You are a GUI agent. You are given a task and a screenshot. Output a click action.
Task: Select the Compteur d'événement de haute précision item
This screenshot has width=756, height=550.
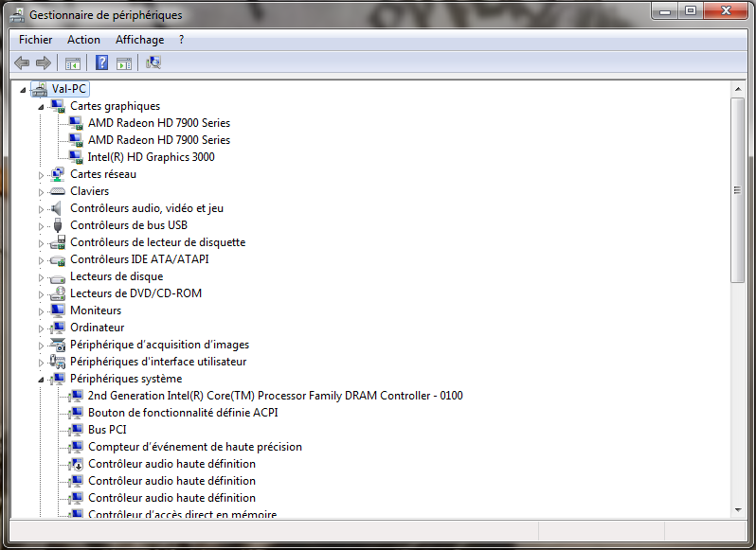pos(194,447)
